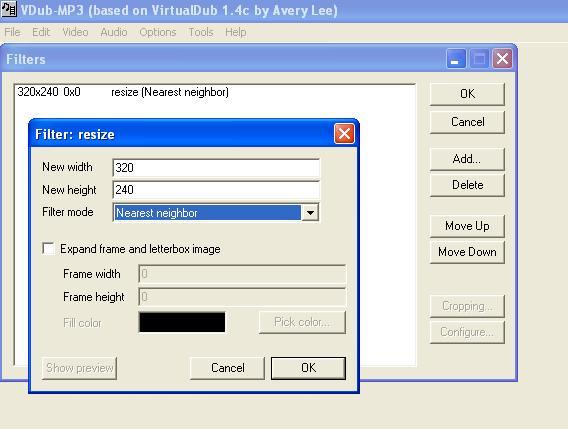Close the Filter: resize dialog
Image resolution: width=568 pixels, height=429 pixels.
344,134
